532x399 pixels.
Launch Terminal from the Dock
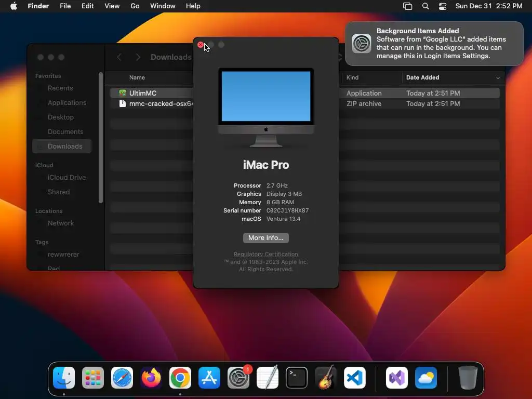click(297, 378)
